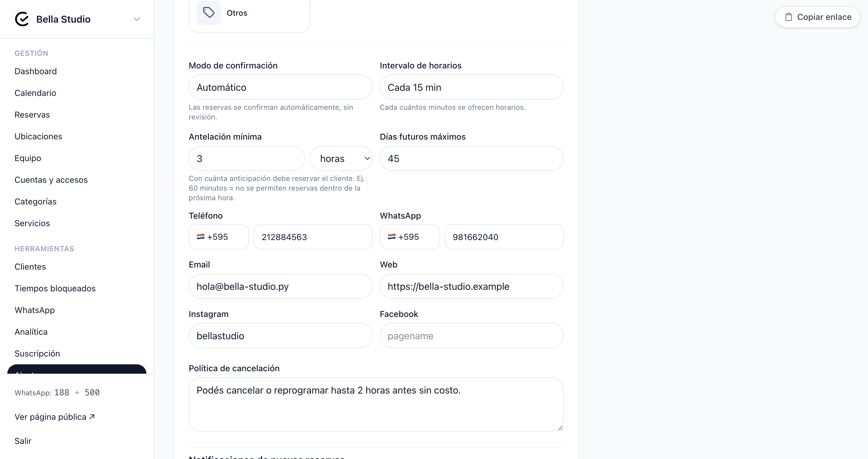This screenshot has width=868, height=459.
Task: Open the Analítica page
Action: [x=31, y=332]
